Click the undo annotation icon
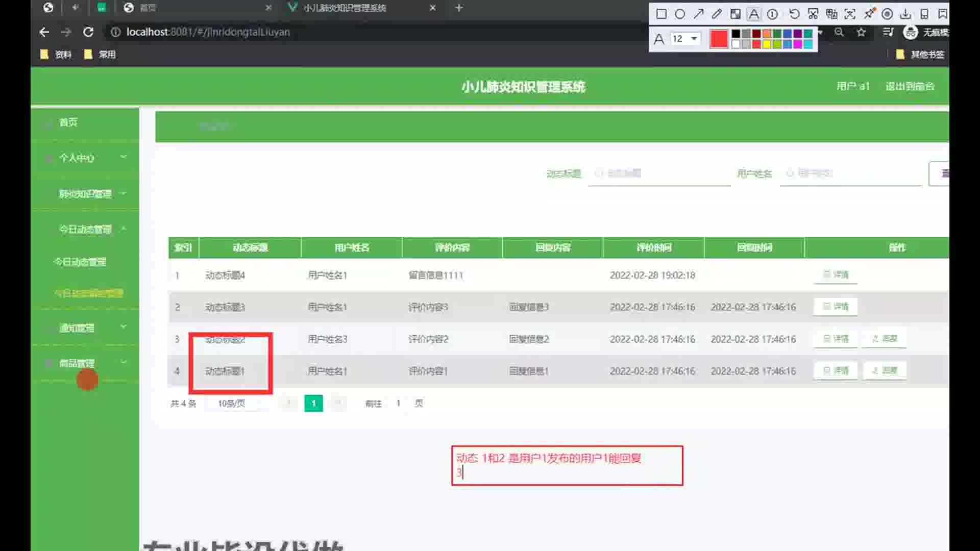Screen dimensions: 980x551 pyautogui.click(x=794, y=14)
